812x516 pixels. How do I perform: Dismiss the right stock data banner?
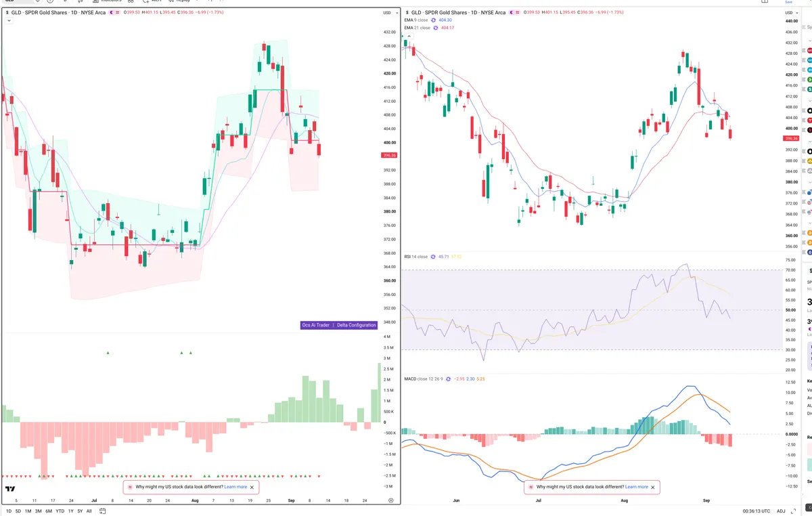pos(653,487)
